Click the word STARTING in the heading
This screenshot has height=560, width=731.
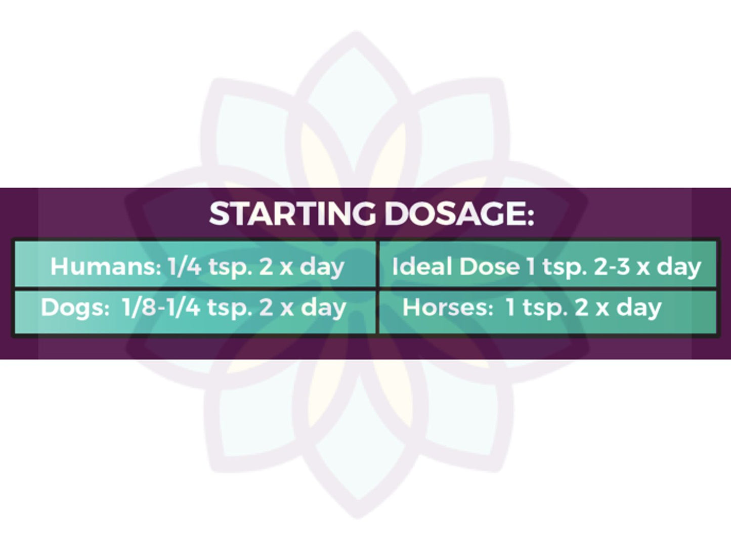point(292,213)
